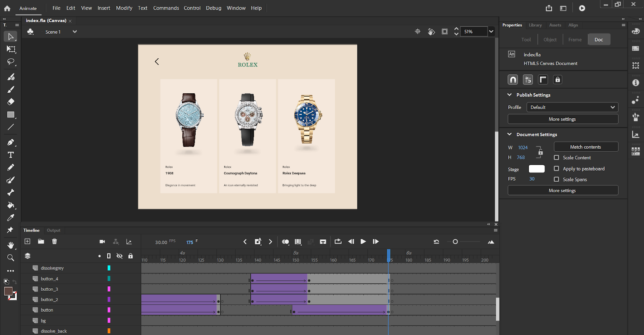Image resolution: width=644 pixels, height=335 pixels.
Task: Toggle the Loop playback icon
Action: click(x=338, y=241)
